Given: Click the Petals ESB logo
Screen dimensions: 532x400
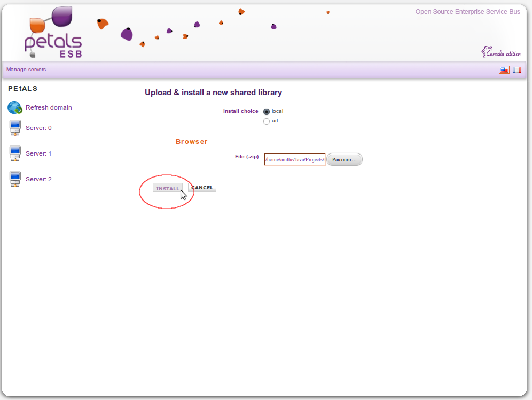Looking at the screenshot, I should tap(53, 33).
